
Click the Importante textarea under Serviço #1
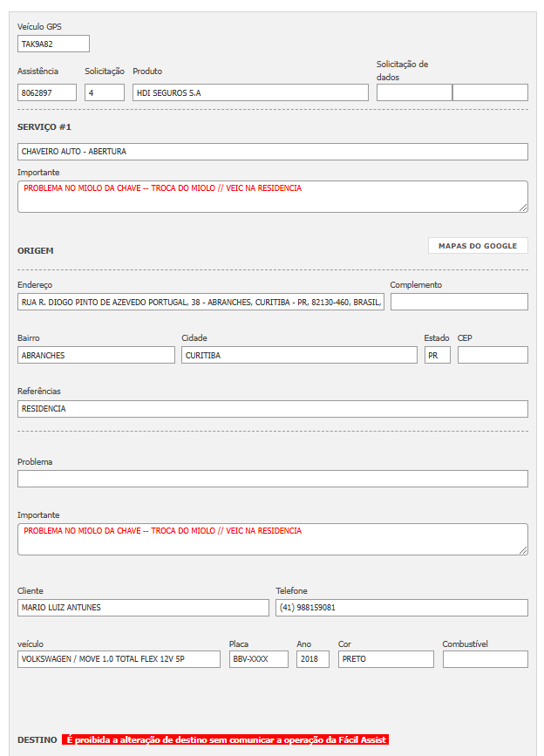tap(272, 196)
